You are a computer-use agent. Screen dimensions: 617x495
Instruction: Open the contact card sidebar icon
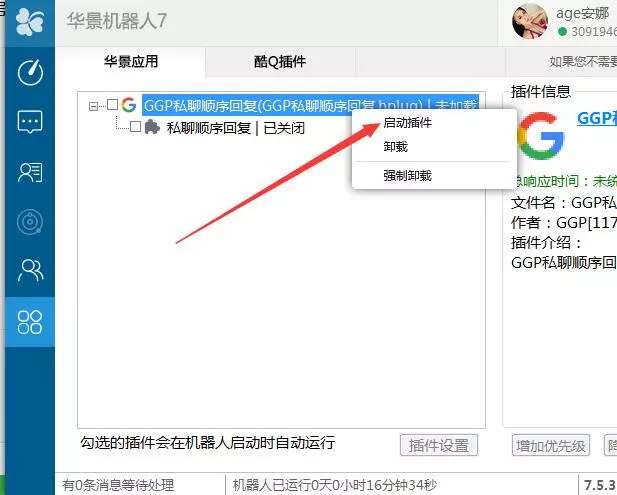click(x=30, y=172)
